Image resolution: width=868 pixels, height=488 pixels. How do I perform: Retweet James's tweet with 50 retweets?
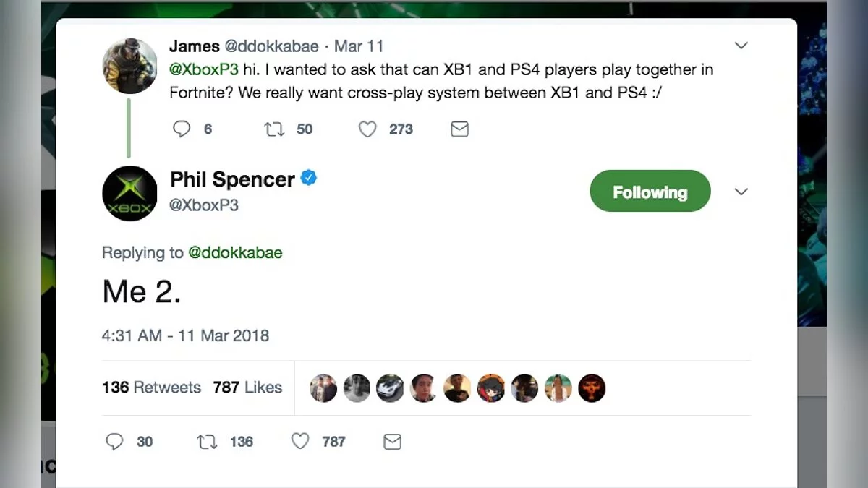274,129
